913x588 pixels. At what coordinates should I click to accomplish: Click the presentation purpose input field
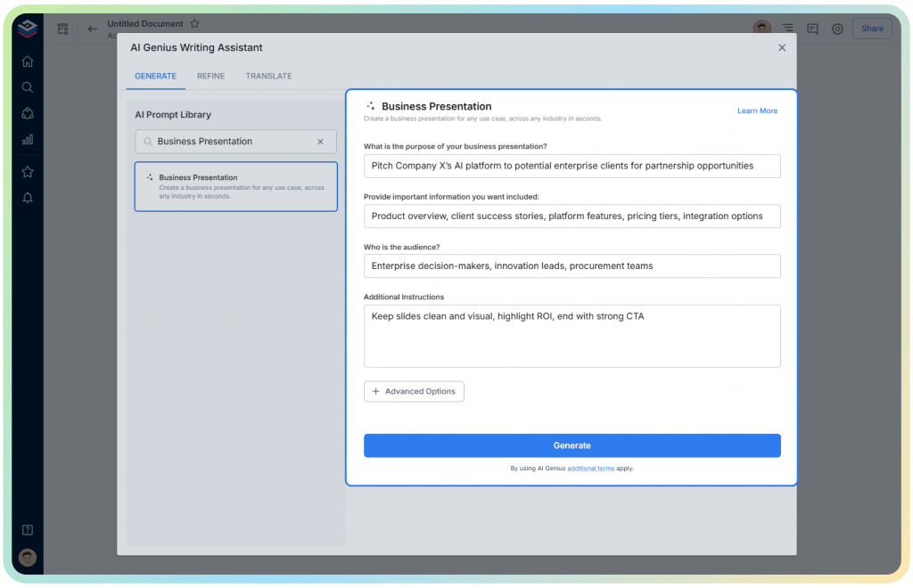click(572, 166)
